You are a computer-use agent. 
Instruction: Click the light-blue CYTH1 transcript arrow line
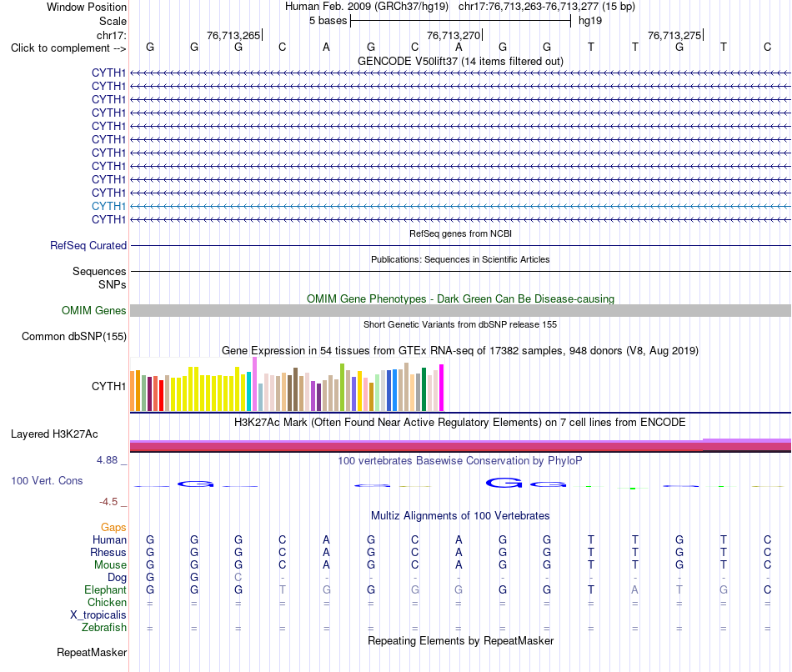coord(460,206)
